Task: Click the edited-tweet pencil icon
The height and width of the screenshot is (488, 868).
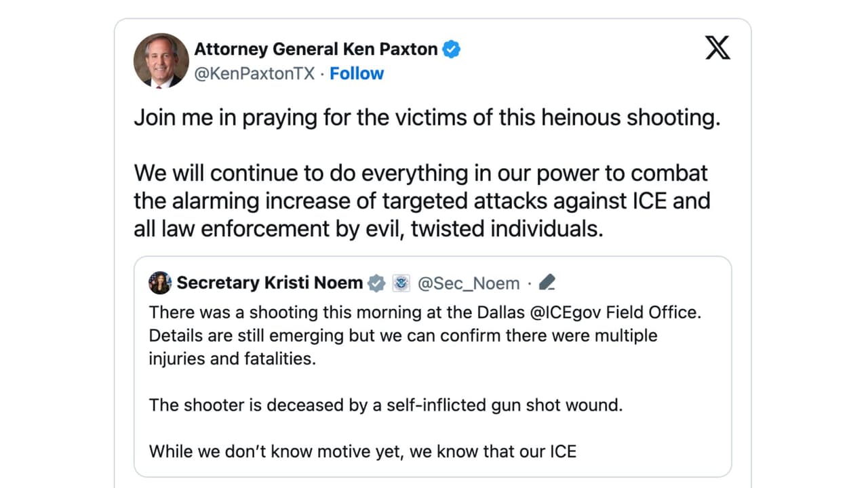Action: click(547, 282)
